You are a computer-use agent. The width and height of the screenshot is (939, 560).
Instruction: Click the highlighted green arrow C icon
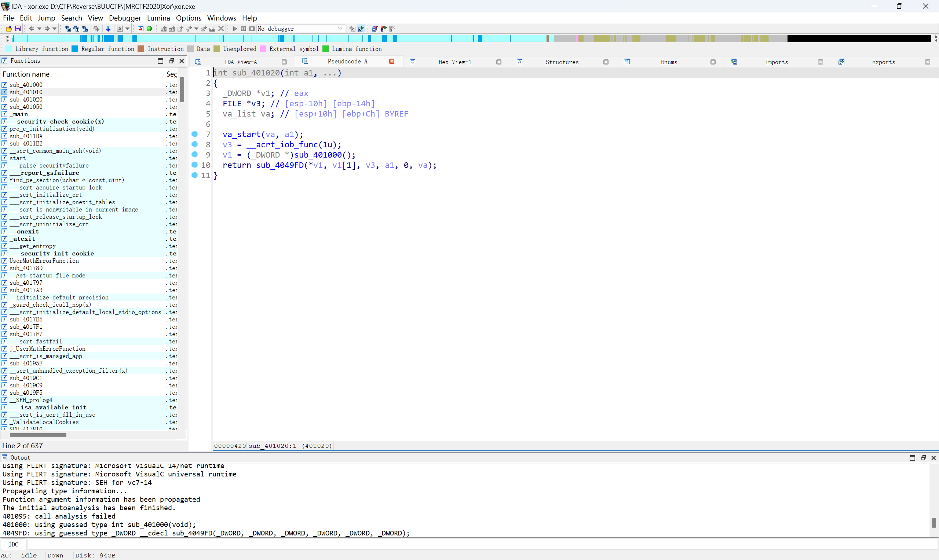361,29
